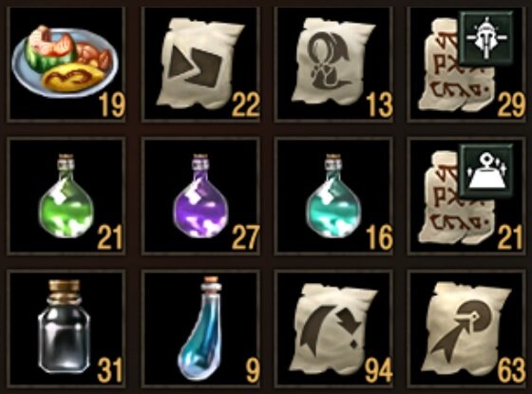This screenshot has height=394, width=532.
Task: Click the number 27 by purple potion
Action: coord(246,237)
